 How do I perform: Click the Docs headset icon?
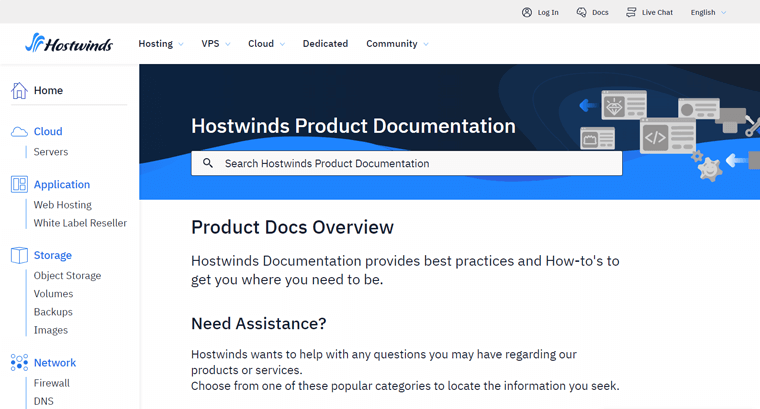click(581, 12)
